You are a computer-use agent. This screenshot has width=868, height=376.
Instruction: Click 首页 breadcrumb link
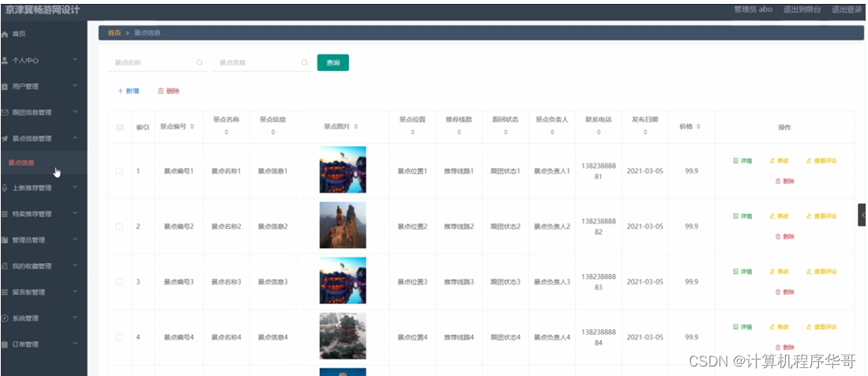point(114,33)
